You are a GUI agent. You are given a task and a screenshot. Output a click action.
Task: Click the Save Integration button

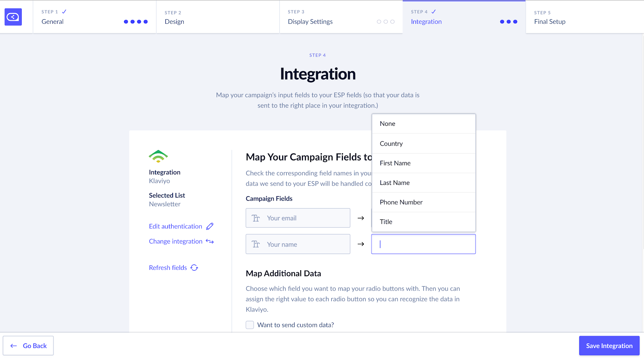click(x=609, y=346)
